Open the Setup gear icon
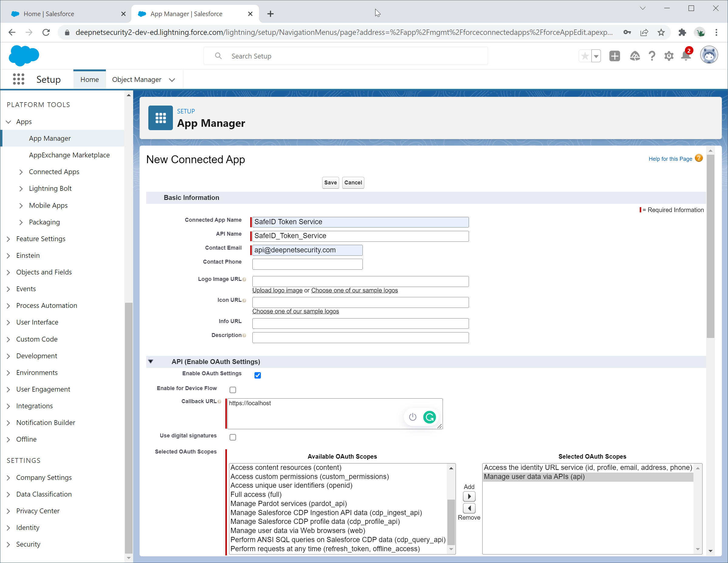This screenshot has height=563, width=728. point(669,56)
